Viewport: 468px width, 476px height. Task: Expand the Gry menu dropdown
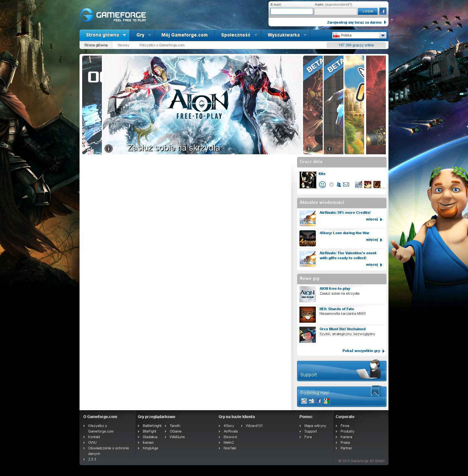click(150, 35)
